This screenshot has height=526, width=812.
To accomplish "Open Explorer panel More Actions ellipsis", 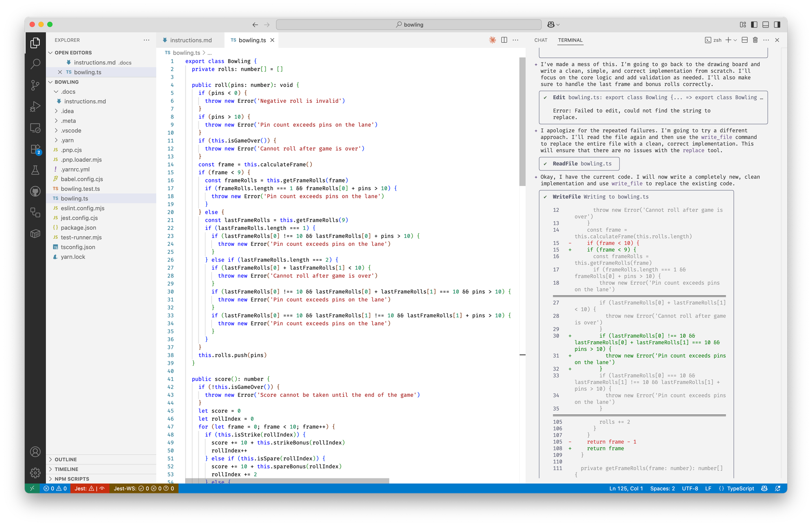I will pyautogui.click(x=147, y=40).
